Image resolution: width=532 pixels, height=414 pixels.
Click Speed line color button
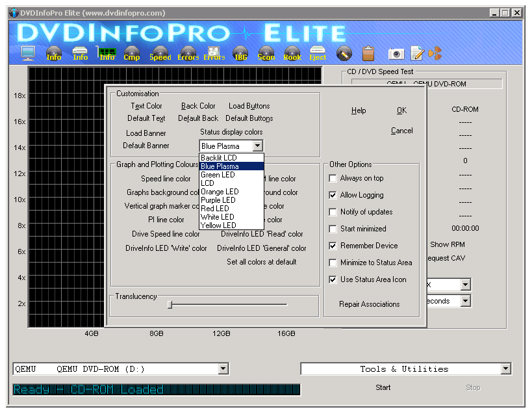166,179
